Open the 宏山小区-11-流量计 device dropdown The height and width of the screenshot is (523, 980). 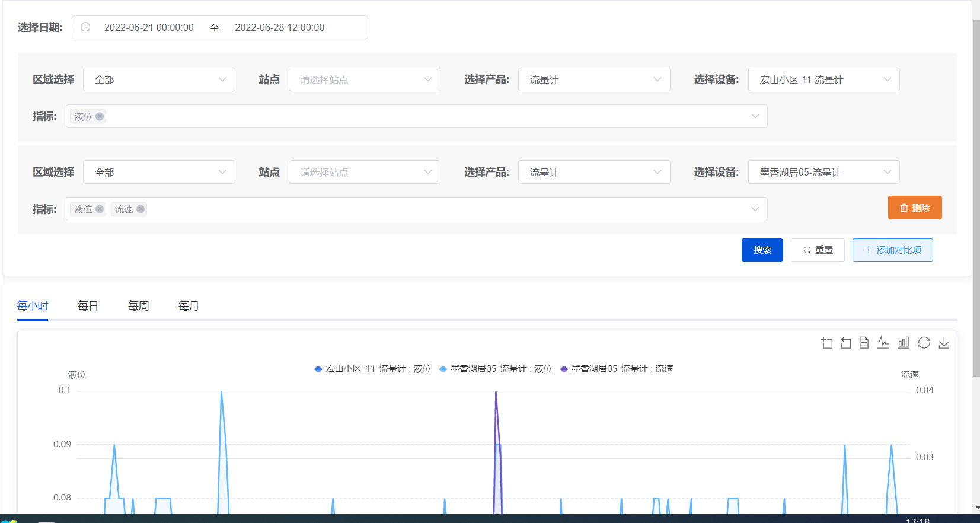824,79
